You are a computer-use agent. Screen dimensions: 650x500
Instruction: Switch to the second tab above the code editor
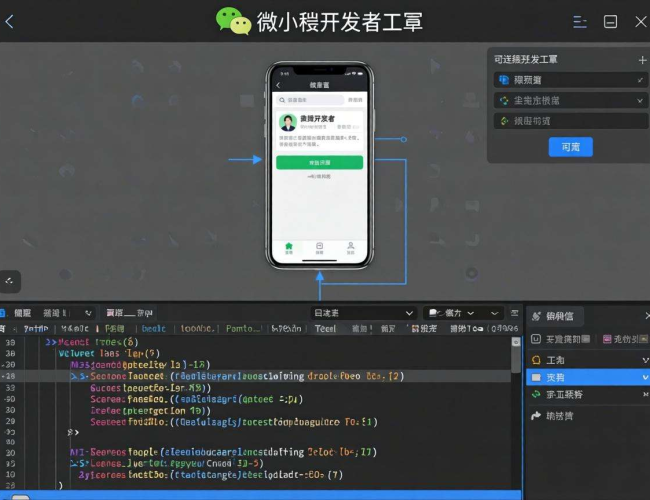coord(129,313)
